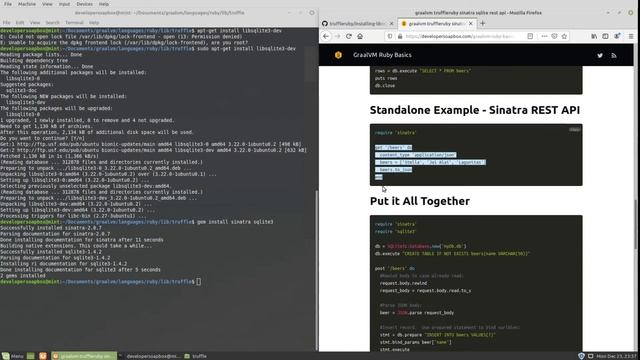Viewport: 640px width, 360px height.
Task: Open terminal window Help menu
Action: click(94, 23)
